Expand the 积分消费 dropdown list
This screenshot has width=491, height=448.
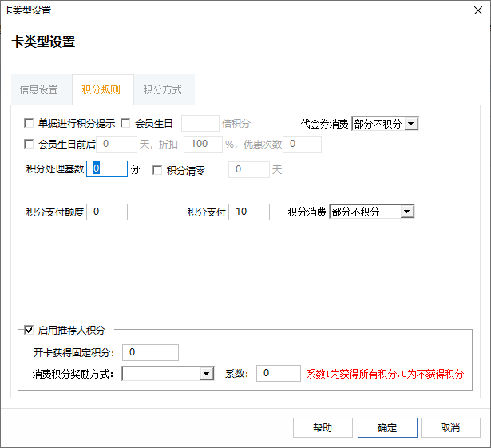(372, 212)
